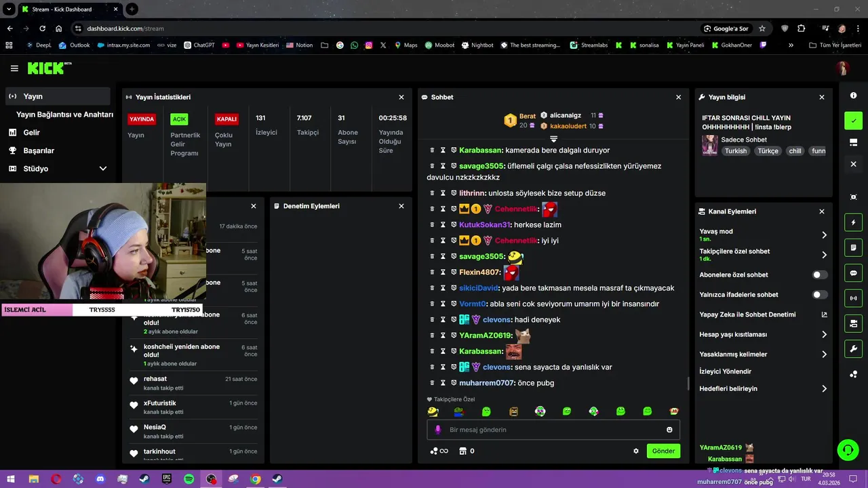Screen dimensions: 868x488
Task: Timeout hourglass icon on Vormt0 row
Action: click(443, 304)
